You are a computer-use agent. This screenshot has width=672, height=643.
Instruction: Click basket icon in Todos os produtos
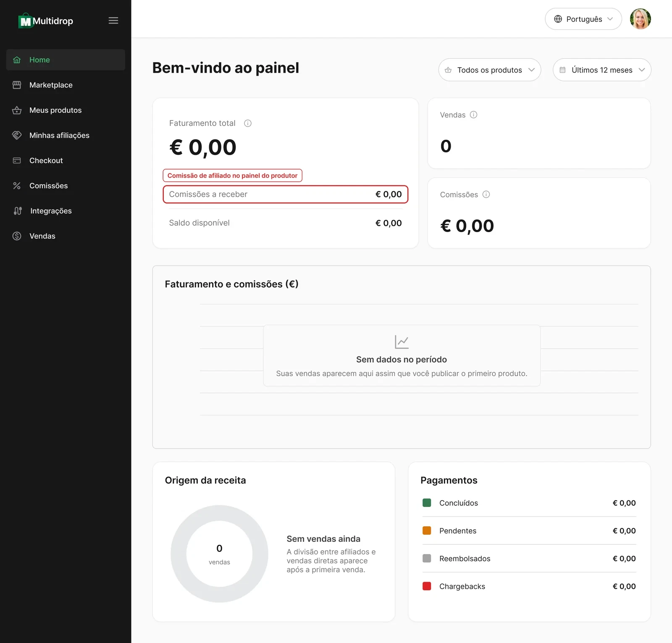(x=448, y=70)
